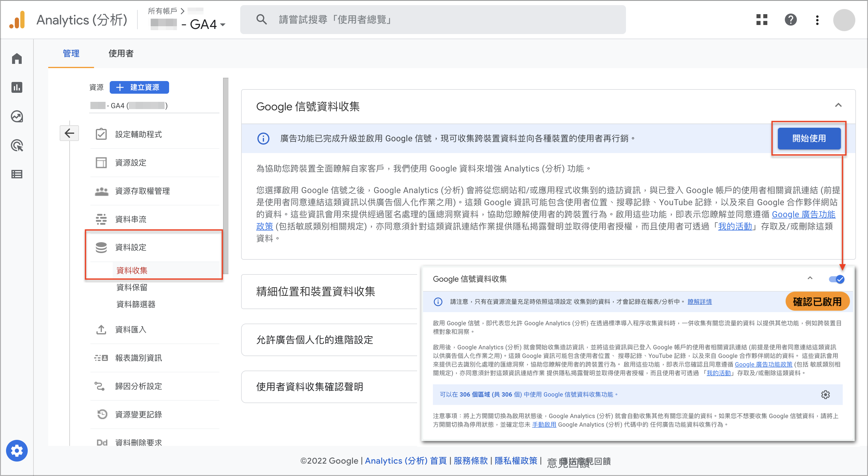Click the back arrow beside property menu
The image size is (868, 476).
click(x=69, y=133)
